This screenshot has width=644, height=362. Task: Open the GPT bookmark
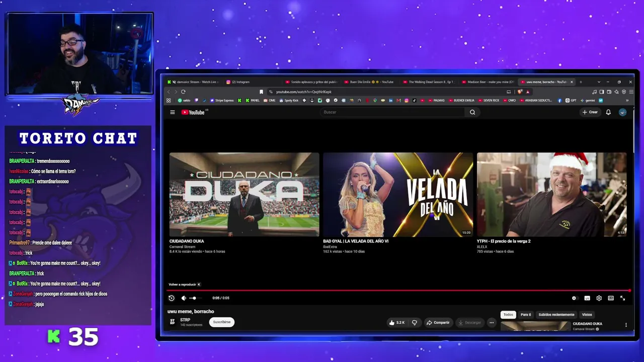click(571, 101)
